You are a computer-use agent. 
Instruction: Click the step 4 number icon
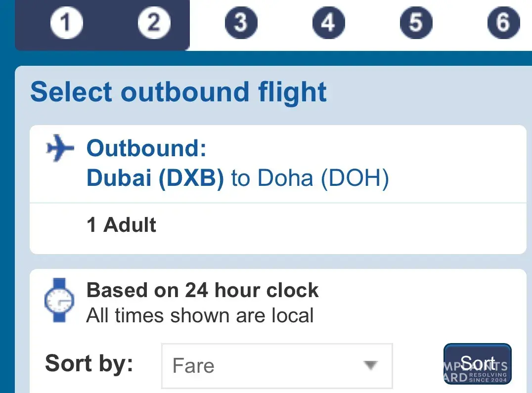click(x=328, y=23)
